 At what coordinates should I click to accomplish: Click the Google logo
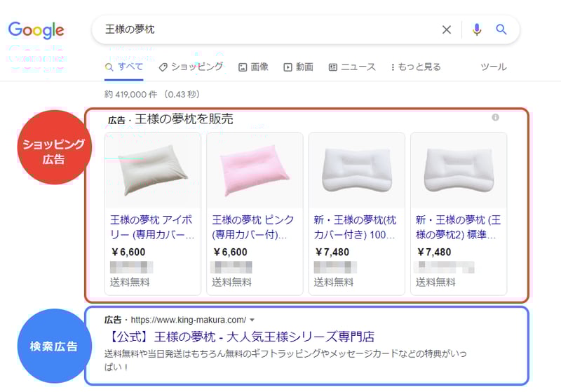(36, 30)
